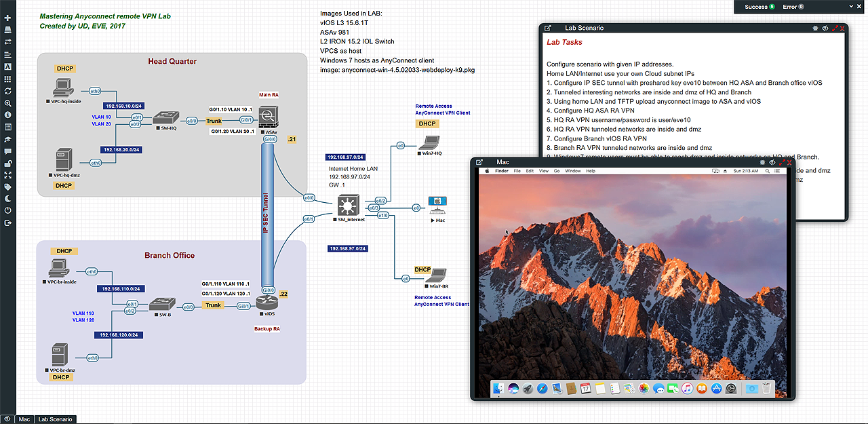Open the File menu in Mac window
Viewport: 868px width, 424px height.
[x=517, y=171]
